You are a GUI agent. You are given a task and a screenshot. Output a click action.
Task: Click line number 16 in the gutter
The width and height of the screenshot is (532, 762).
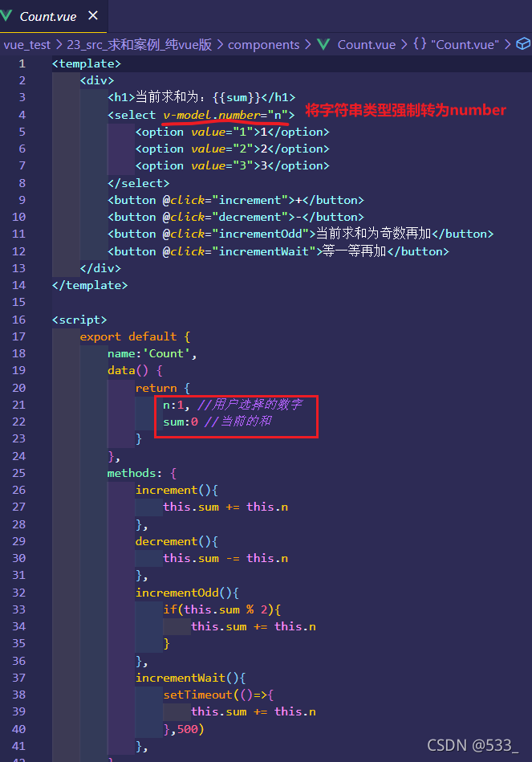(x=19, y=320)
